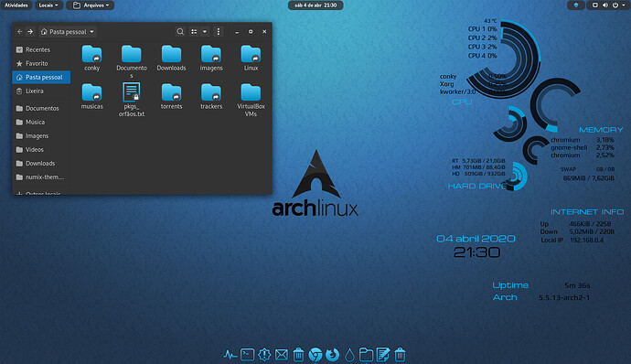Screen dimensions: 631x364
Task: Open numix-them... bookmark in sidebar
Action: [41, 177]
